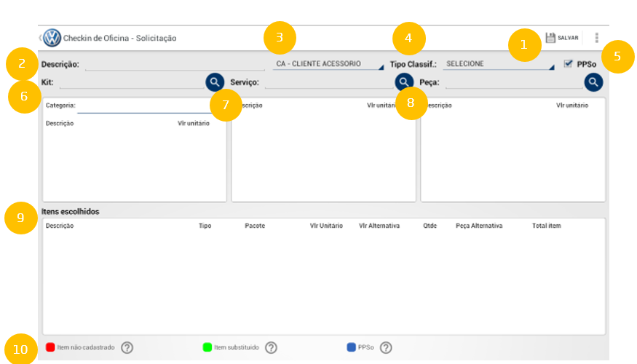Click the Peça input field
The image size is (637, 364).
[x=514, y=82]
